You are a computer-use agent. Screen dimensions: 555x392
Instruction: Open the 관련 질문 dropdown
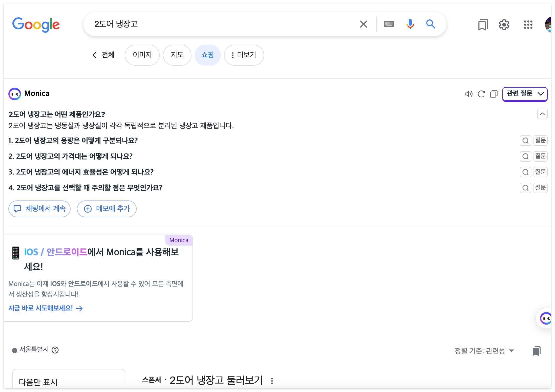[525, 94]
